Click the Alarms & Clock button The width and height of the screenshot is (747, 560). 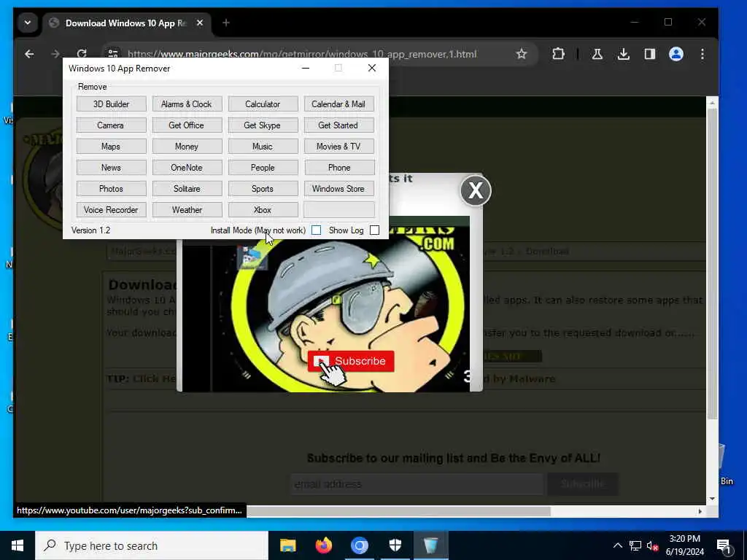click(187, 104)
